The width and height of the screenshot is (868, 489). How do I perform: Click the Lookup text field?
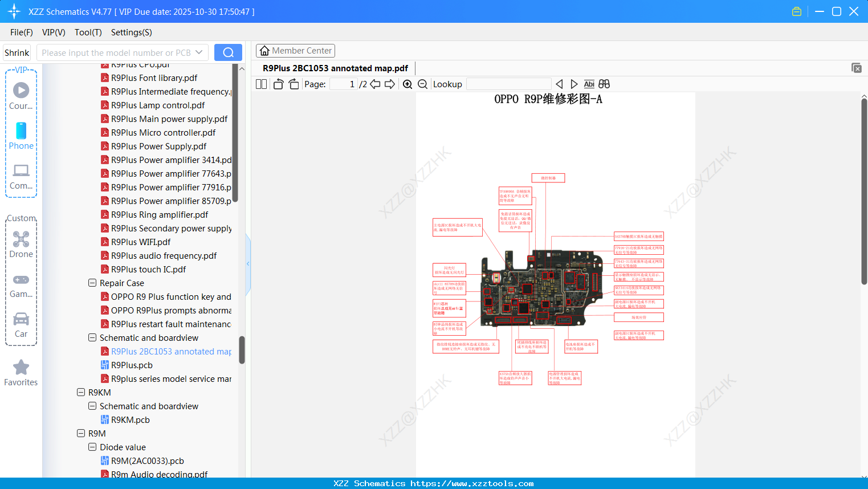click(508, 84)
